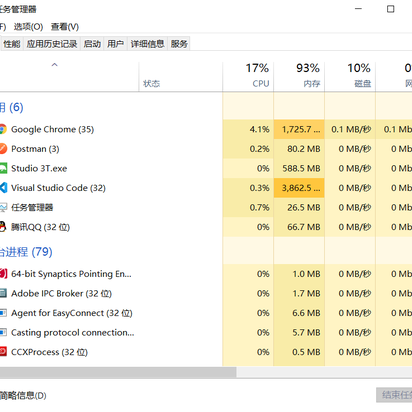The image size is (412, 412).
Task: Minimize the Task Manager window
Action: click(358, 9)
